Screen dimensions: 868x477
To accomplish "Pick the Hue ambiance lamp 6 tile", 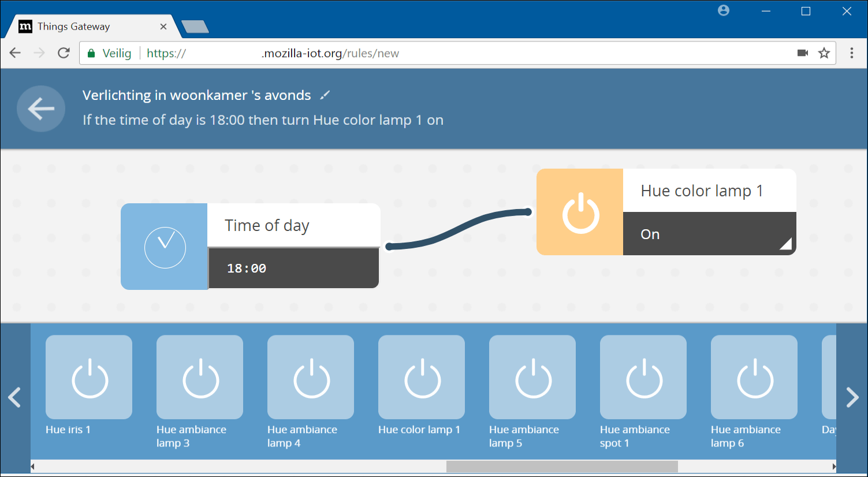I will point(754,377).
